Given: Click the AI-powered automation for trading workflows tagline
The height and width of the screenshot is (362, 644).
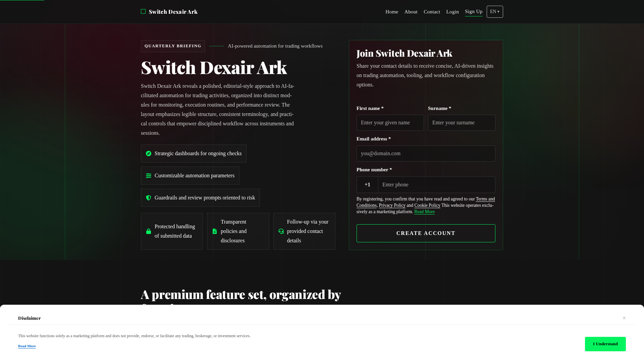Looking at the screenshot, I should tap(275, 46).
